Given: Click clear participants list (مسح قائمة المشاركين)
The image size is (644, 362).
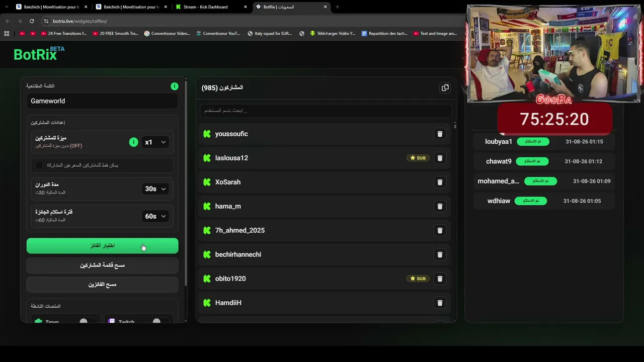Looking at the screenshot, I should pos(103,265).
